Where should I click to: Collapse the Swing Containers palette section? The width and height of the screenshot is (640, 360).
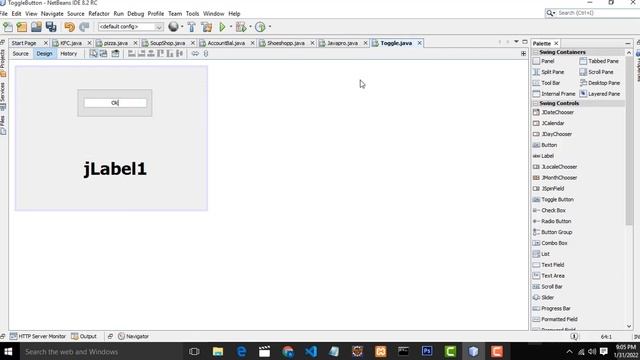tap(536, 52)
